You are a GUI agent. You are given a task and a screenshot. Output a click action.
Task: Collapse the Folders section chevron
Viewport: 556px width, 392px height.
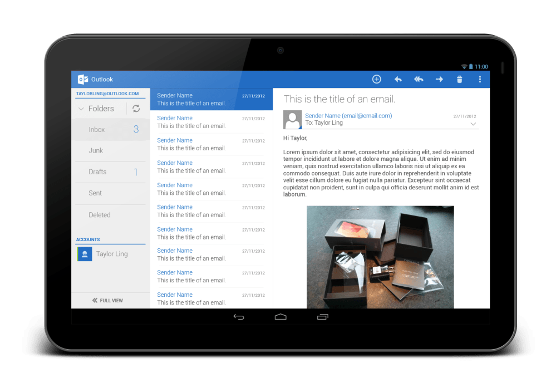coord(81,109)
